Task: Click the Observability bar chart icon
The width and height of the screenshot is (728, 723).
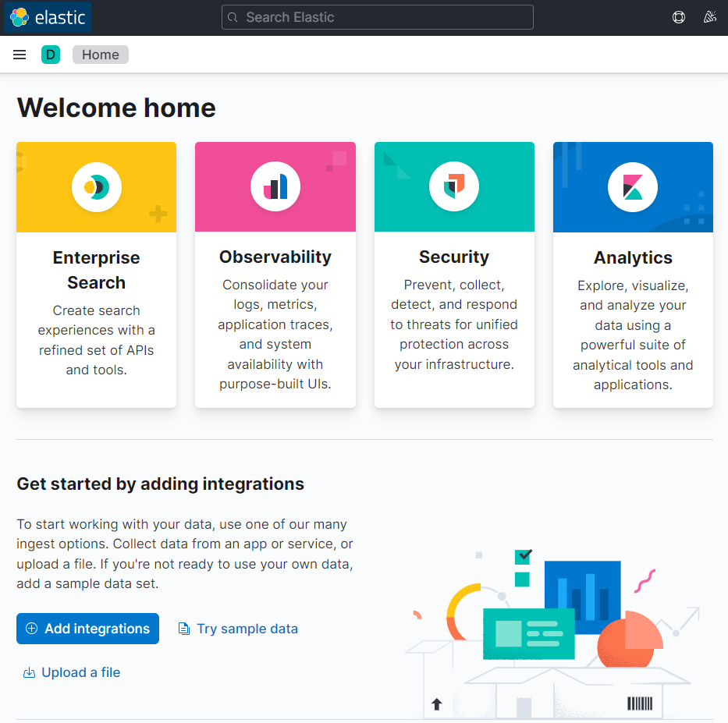Action: point(275,186)
